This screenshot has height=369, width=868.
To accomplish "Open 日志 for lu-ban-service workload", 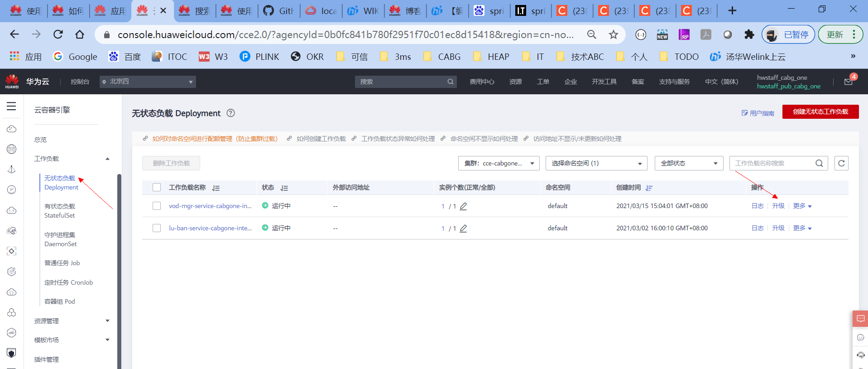I will 758,228.
